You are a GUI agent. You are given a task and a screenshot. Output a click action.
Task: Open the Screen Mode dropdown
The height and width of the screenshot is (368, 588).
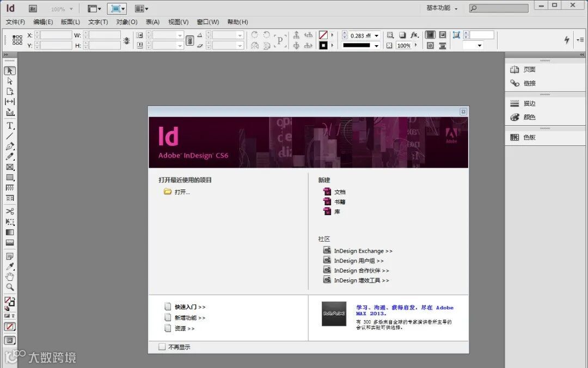[x=117, y=9]
